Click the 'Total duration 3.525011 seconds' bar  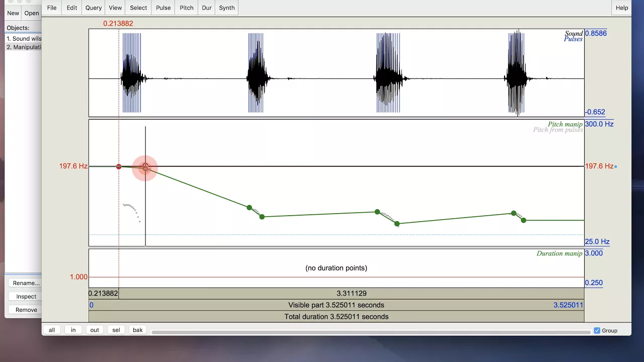point(336,316)
